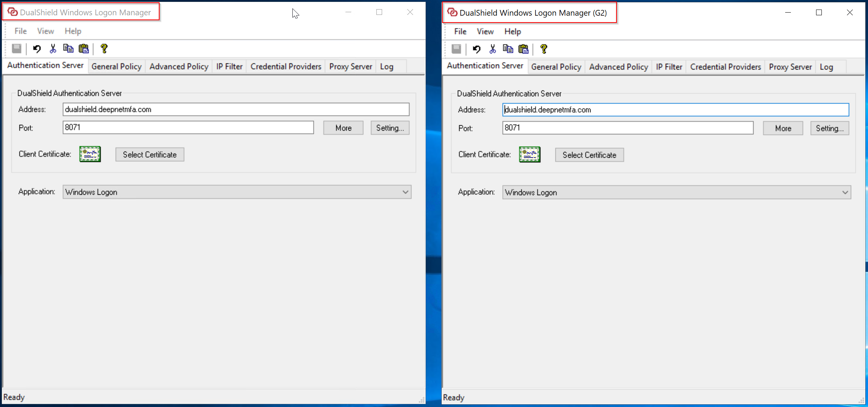
Task: Click the Save icon in left window toolbar
Action: click(x=17, y=48)
